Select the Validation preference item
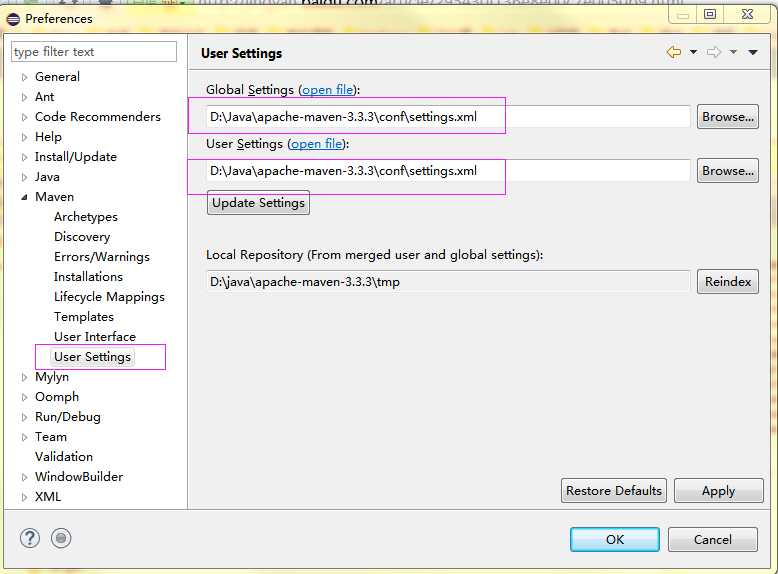 (x=64, y=456)
